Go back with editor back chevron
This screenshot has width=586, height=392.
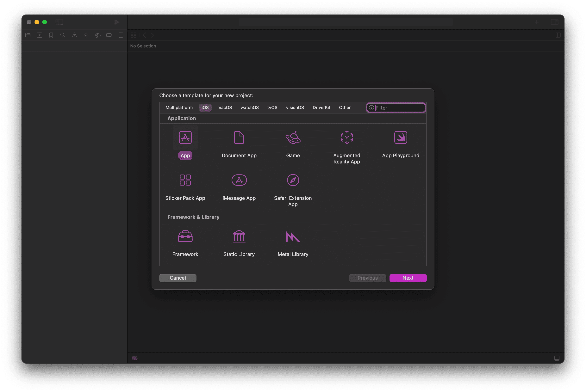click(x=145, y=35)
